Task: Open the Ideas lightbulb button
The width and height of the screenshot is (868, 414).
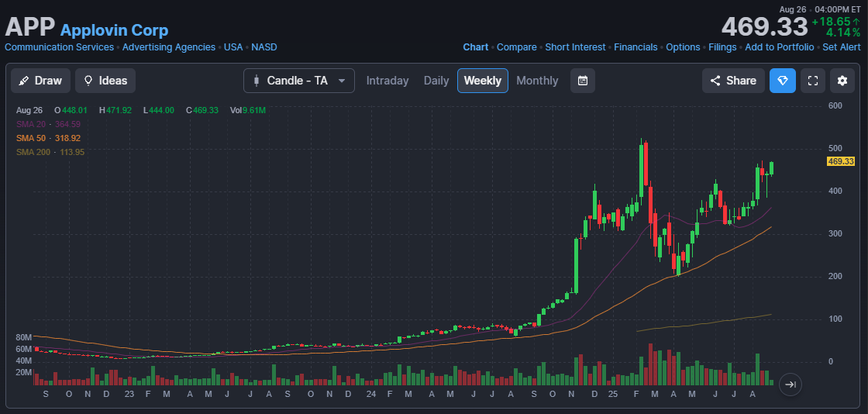Action: pos(105,81)
